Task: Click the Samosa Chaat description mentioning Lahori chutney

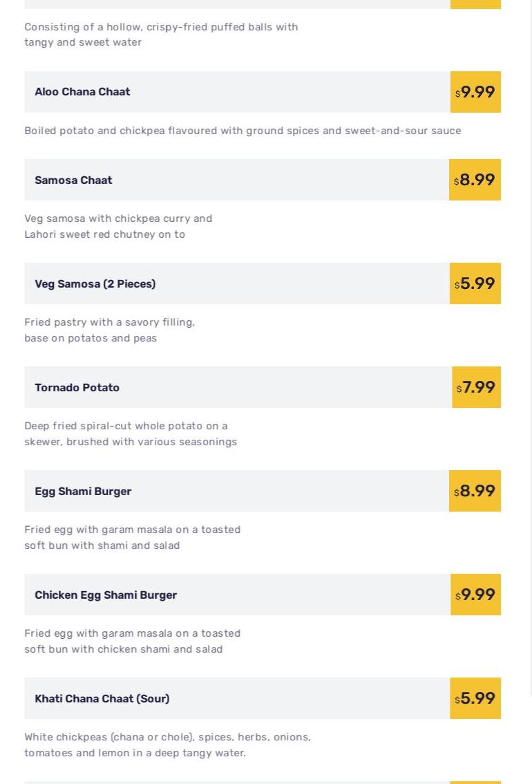Action: coord(118,227)
